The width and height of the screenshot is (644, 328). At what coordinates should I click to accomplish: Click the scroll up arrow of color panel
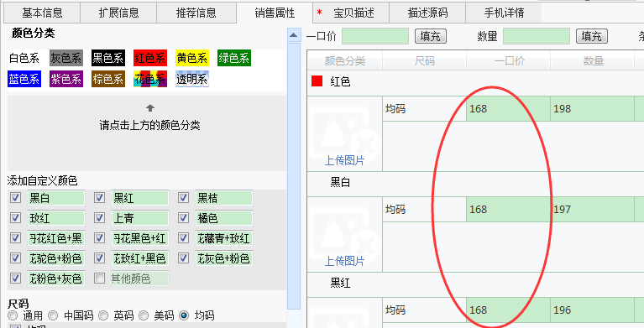293,35
